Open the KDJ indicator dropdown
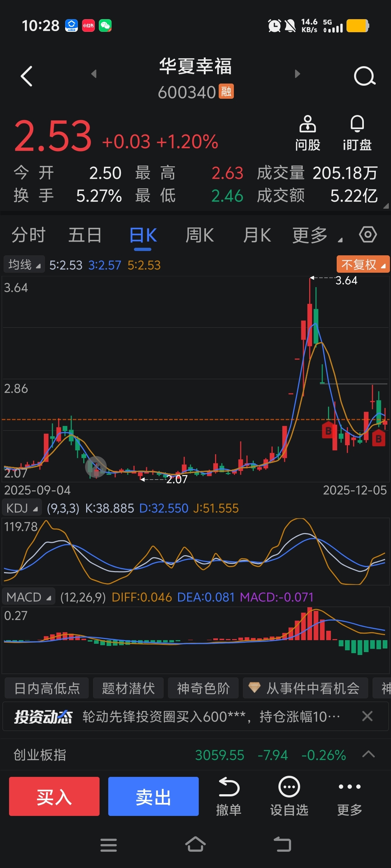The image size is (391, 868). (x=22, y=508)
